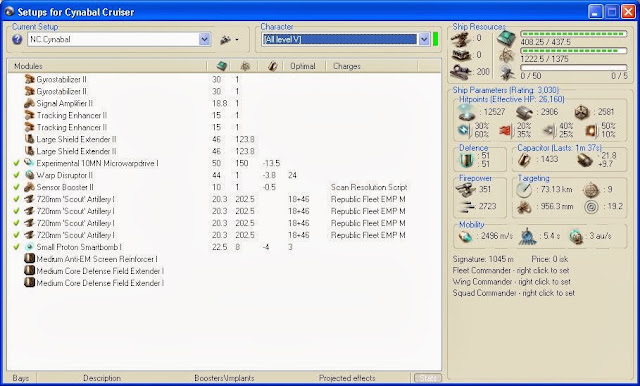Select the Warp Disruptor II module icon
The width and height of the screenshot is (640, 386).
(29, 175)
